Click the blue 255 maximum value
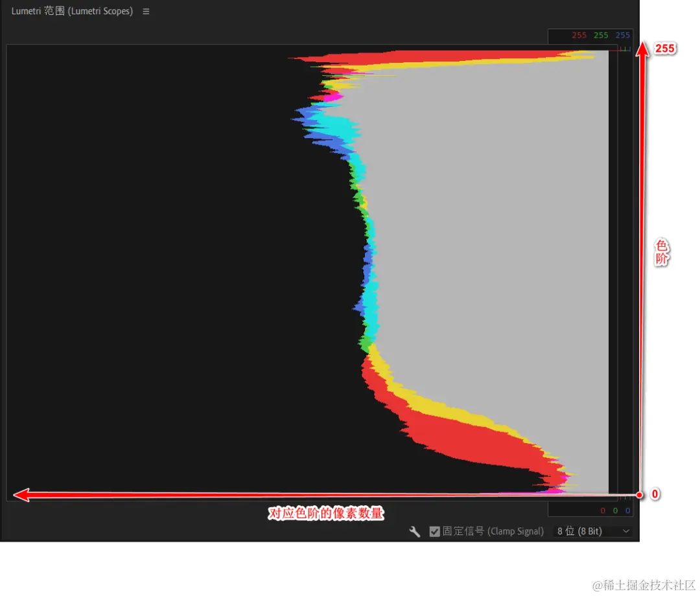The height and width of the screenshot is (596, 700). (622, 35)
